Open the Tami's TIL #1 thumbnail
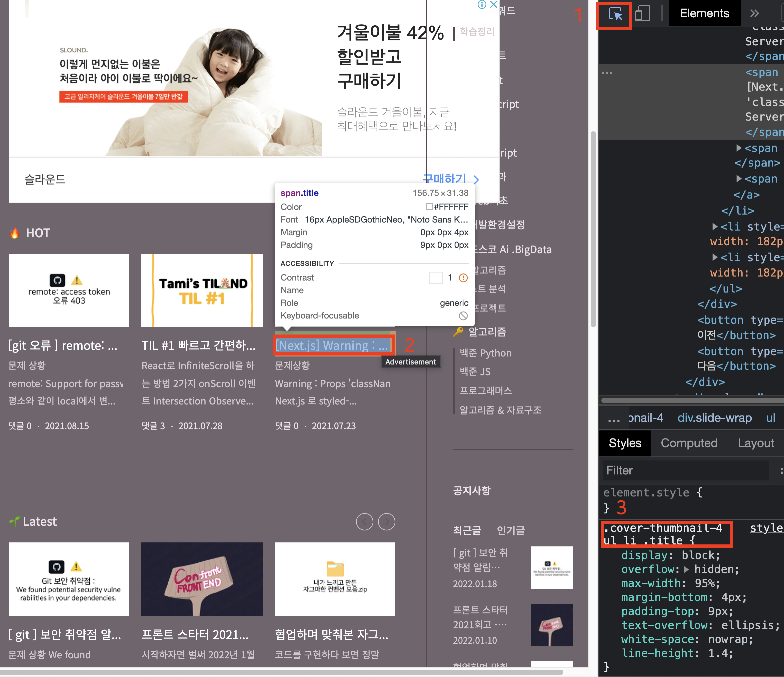Image resolution: width=784 pixels, height=677 pixels. pos(202,291)
